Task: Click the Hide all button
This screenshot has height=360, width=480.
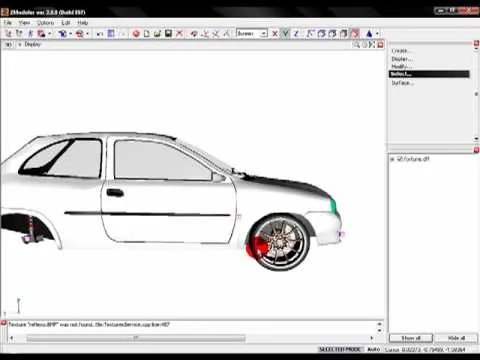Action: 456,338
